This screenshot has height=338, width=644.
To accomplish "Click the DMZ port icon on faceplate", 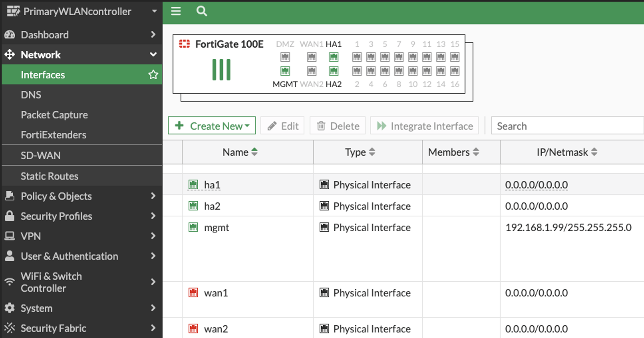I will [285, 57].
